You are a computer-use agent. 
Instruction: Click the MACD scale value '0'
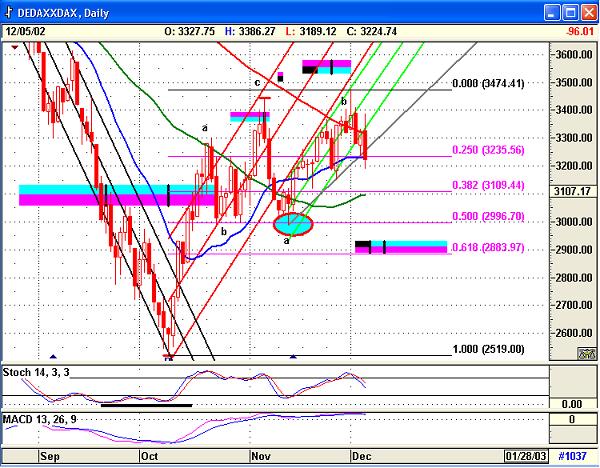(x=572, y=419)
